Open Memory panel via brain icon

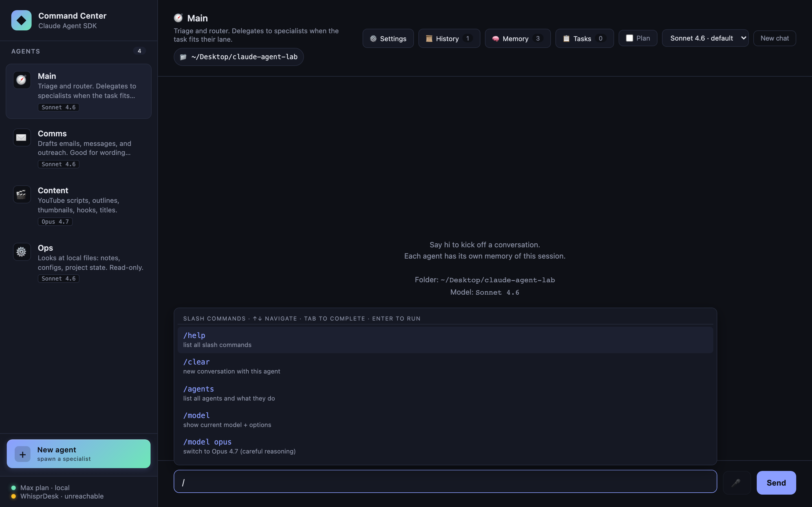496,38
